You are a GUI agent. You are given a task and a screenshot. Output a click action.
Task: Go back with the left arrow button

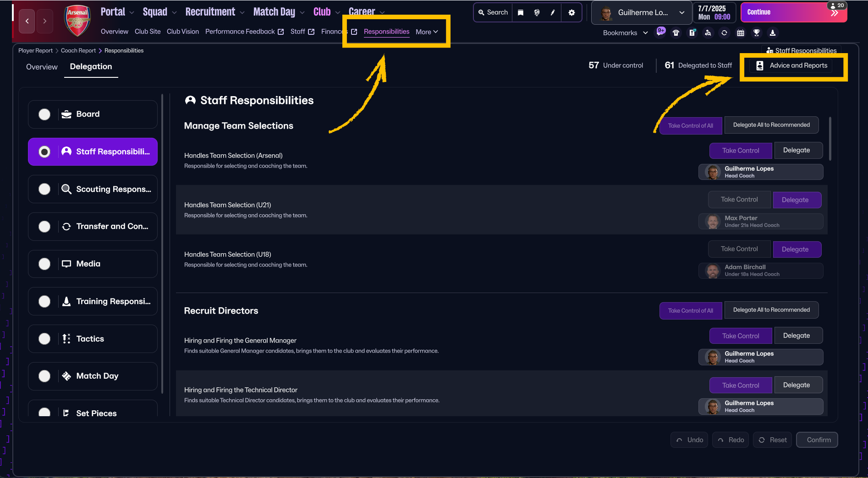click(27, 21)
